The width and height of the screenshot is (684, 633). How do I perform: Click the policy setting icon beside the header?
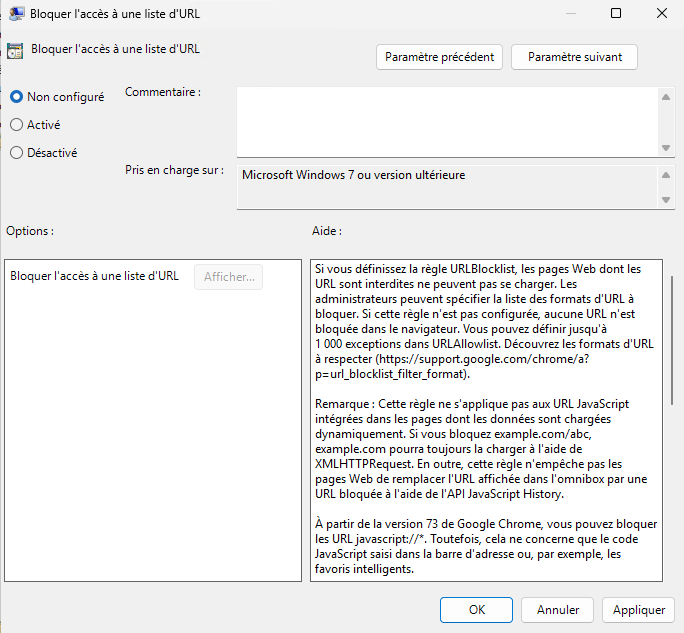[15, 49]
